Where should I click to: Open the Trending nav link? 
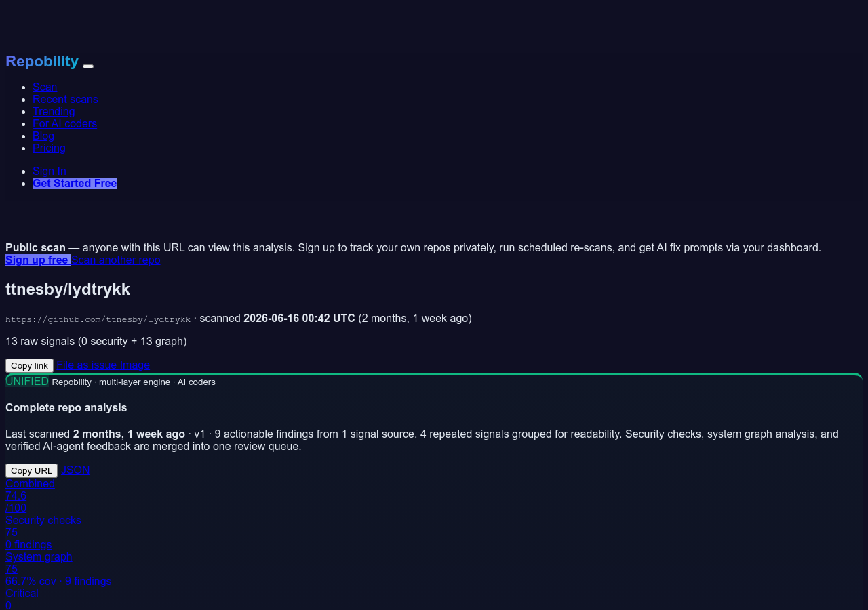[x=54, y=111]
